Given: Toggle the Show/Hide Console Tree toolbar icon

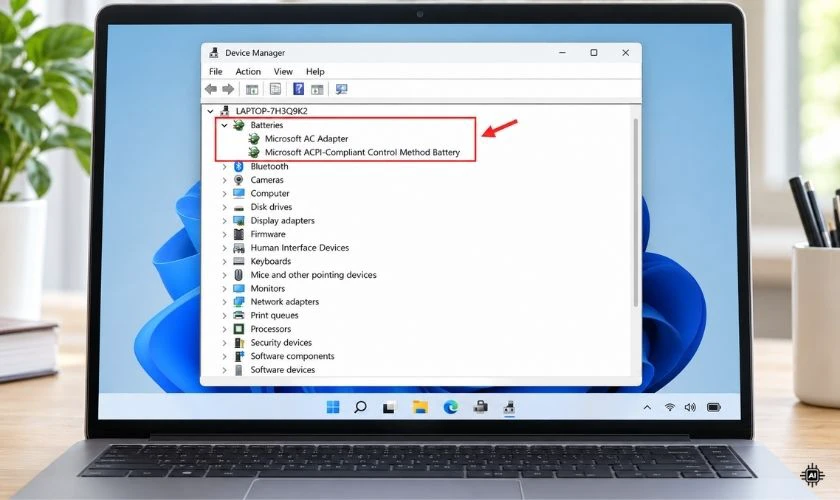Looking at the screenshot, I should (252, 89).
